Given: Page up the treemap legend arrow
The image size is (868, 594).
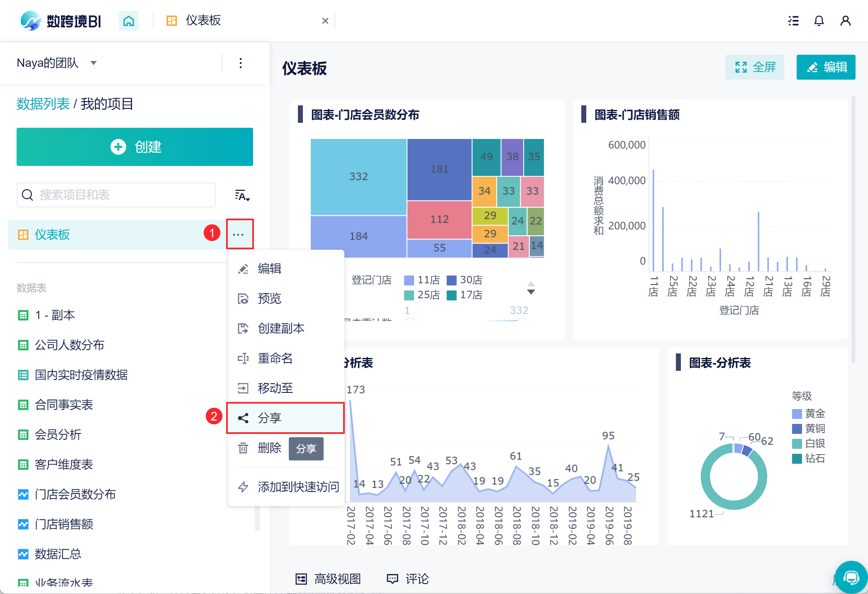Looking at the screenshot, I should 531,284.
